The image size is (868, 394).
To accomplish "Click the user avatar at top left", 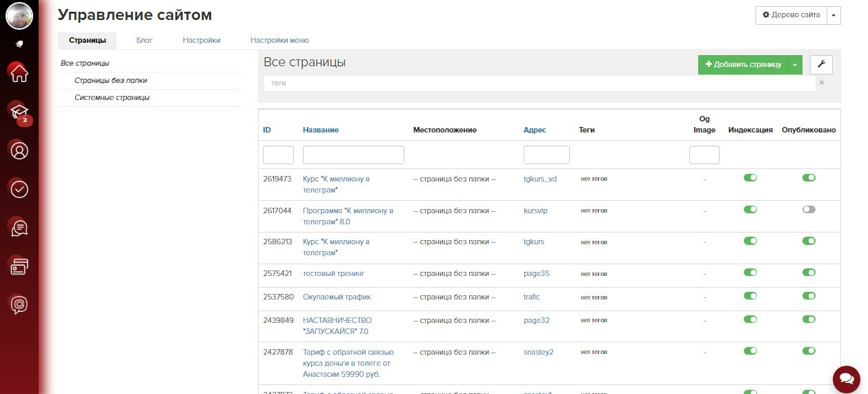I will (x=19, y=15).
